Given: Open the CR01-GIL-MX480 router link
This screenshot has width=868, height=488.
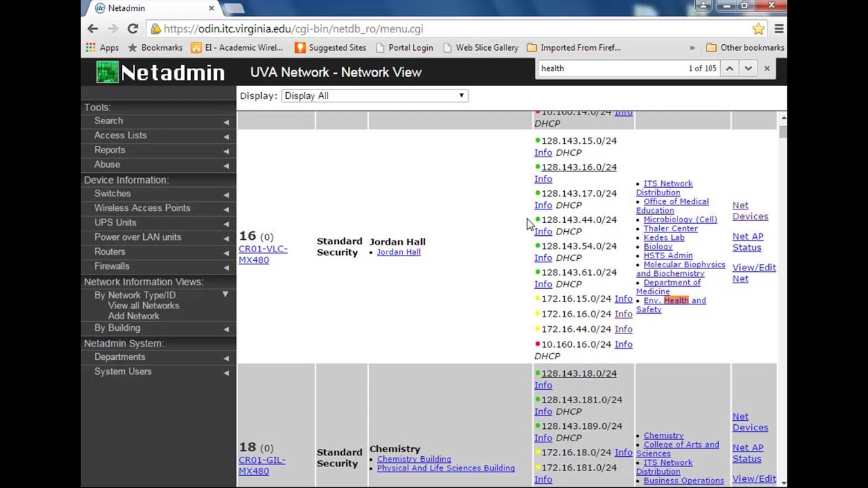Looking at the screenshot, I should click(x=262, y=466).
